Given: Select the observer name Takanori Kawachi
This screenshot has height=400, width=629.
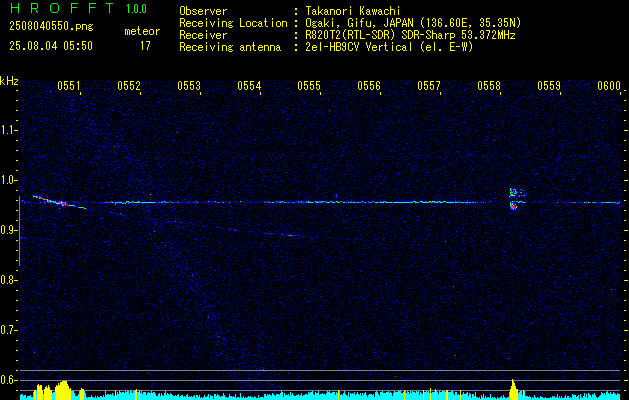Looking at the screenshot, I should 353,11.
